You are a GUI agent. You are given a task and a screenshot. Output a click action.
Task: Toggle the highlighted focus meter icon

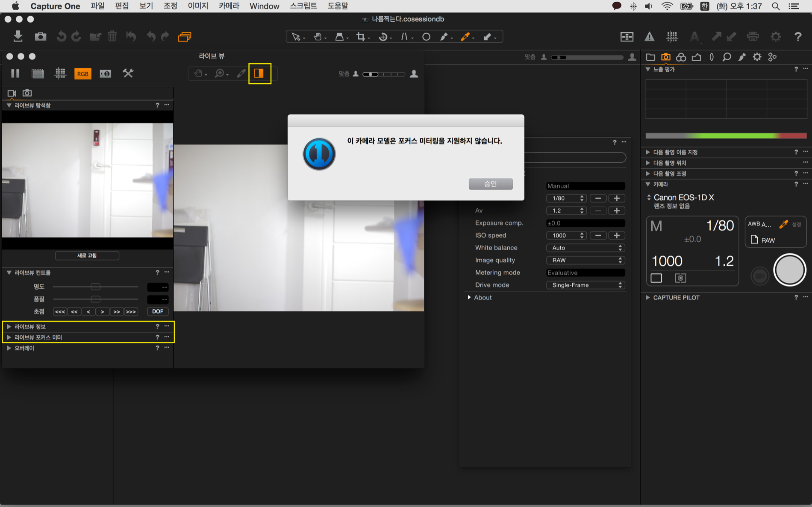(x=259, y=73)
